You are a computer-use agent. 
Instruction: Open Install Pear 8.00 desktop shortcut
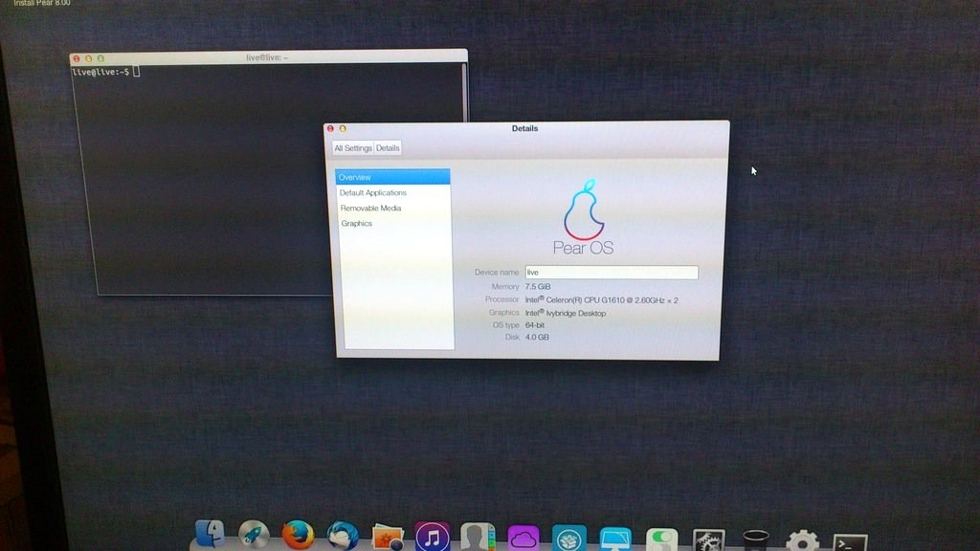(42, 3)
